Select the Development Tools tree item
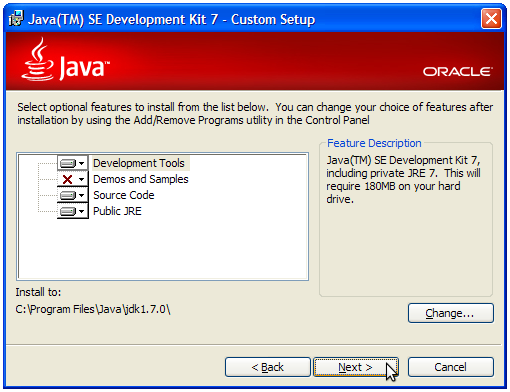This screenshot has width=510, height=392. click(x=139, y=163)
